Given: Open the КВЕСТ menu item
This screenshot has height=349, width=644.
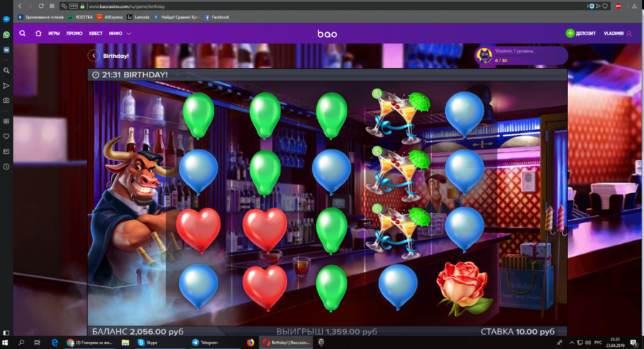Looking at the screenshot, I should tap(96, 34).
